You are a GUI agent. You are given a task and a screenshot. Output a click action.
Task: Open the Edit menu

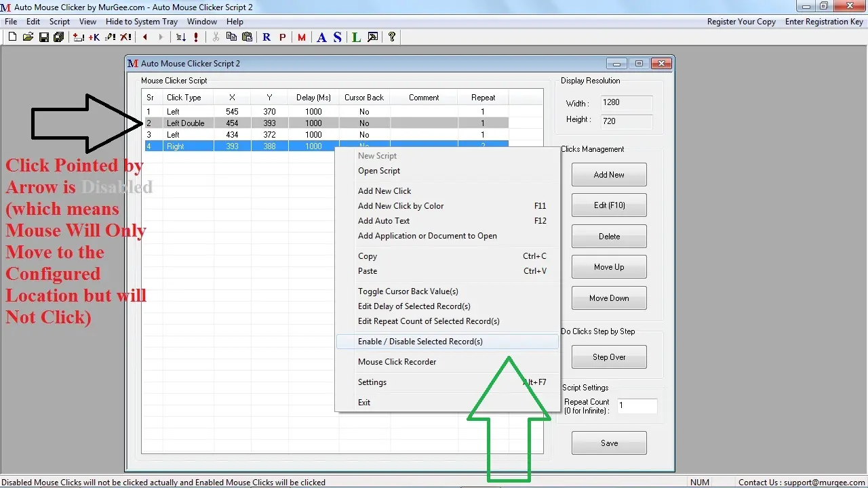33,22
